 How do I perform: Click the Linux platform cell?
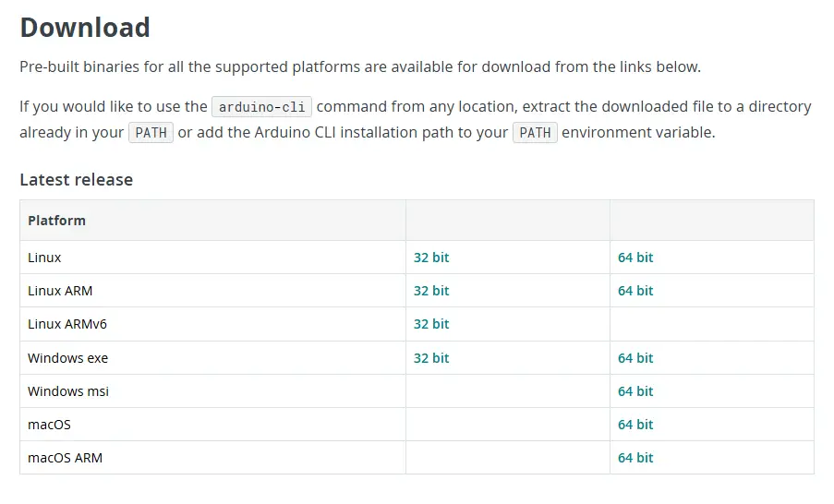pos(212,258)
